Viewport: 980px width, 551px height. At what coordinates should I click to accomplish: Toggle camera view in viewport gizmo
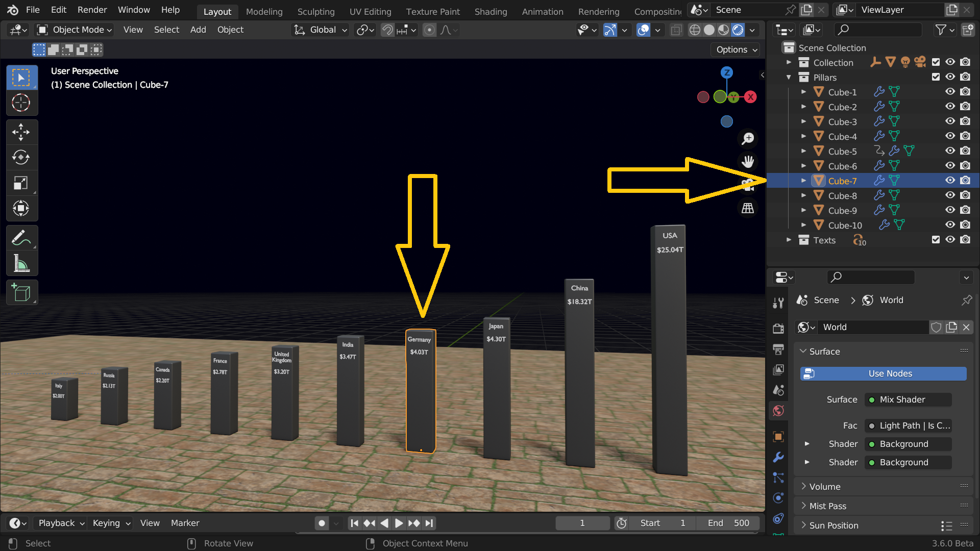[748, 185]
